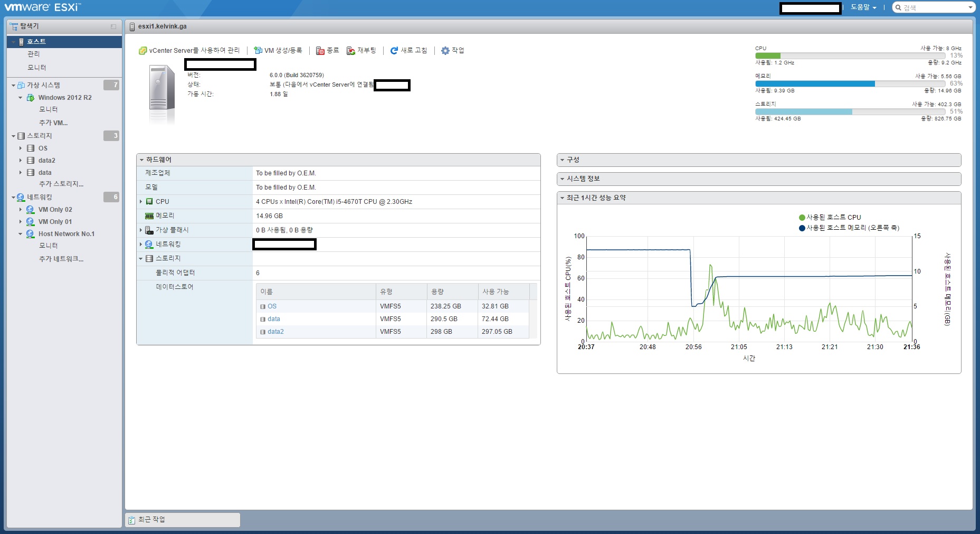Toggle the host CPU legend entry
The height and width of the screenshot is (534, 980).
point(830,218)
